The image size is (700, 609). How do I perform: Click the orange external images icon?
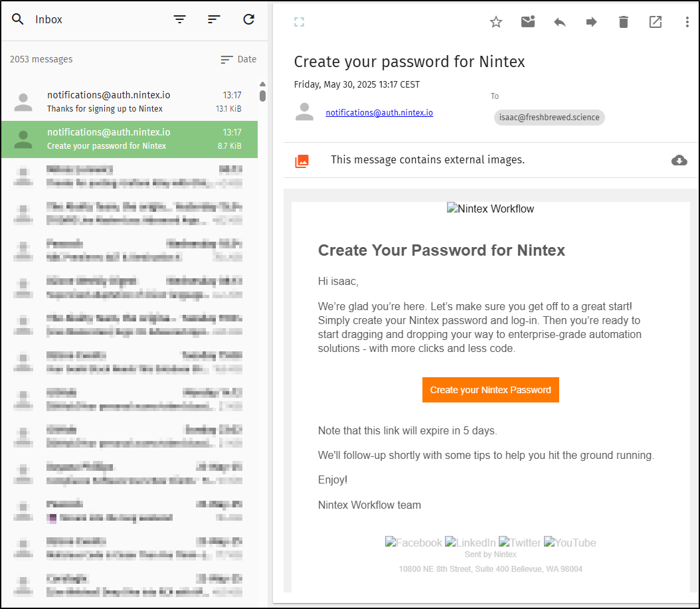coord(302,161)
